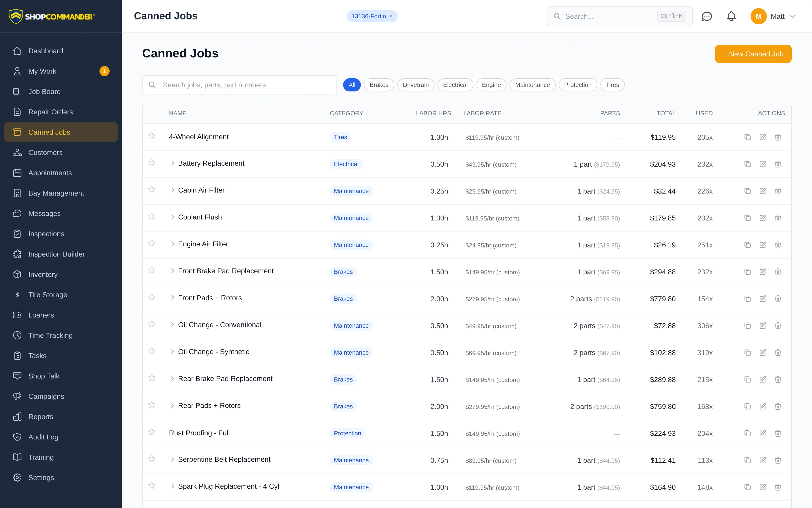Focus the global Search field
Viewport: 812px width, 508px height.
pos(619,16)
